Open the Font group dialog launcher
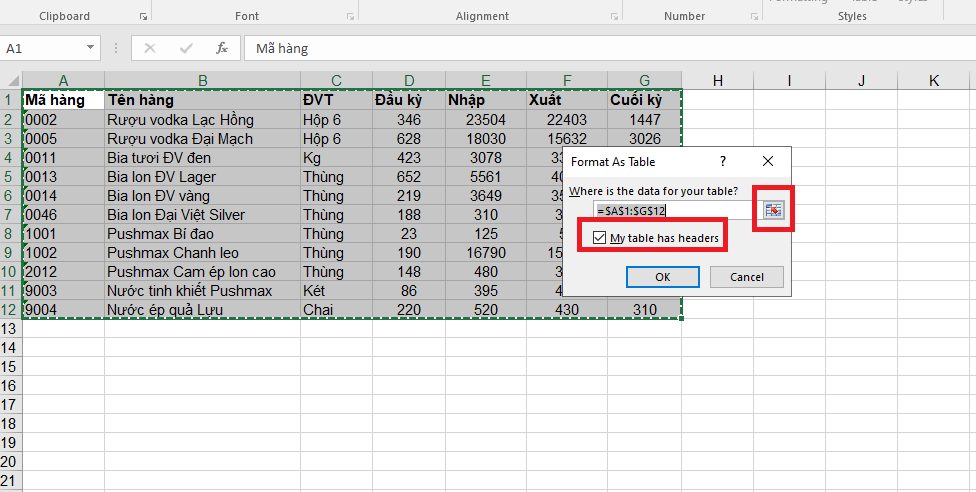Image resolution: width=976 pixels, height=492 pixels. pyautogui.click(x=350, y=17)
